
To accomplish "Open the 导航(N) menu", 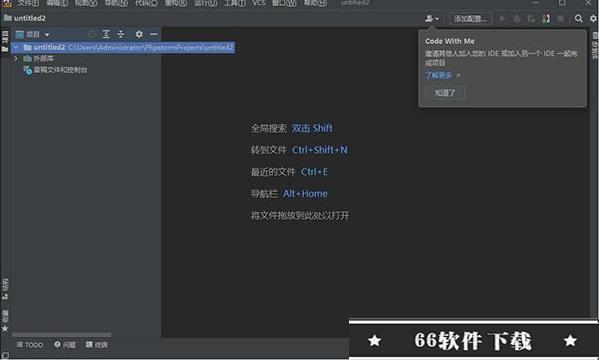I will pos(116,3).
